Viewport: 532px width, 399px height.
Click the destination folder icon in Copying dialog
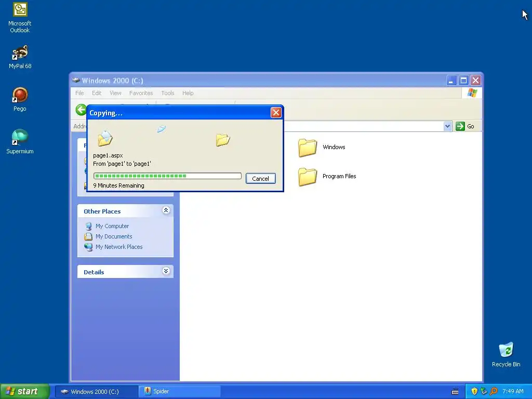(223, 139)
